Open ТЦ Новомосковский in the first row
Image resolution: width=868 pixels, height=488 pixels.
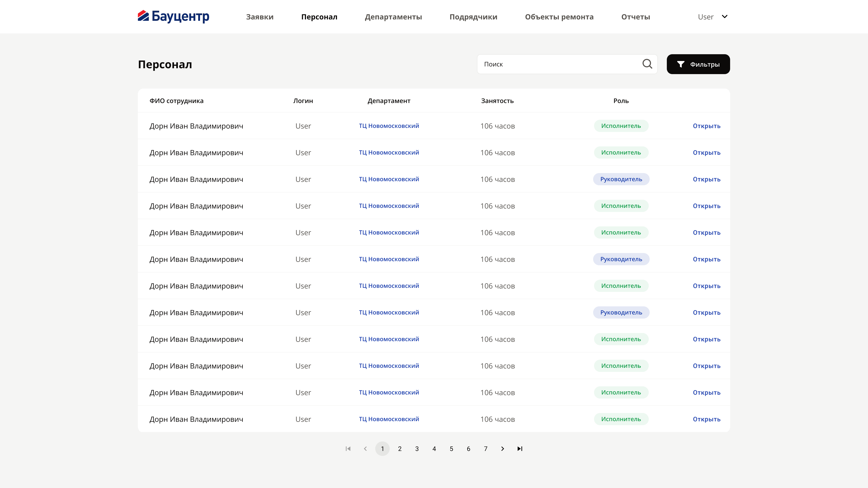(x=389, y=126)
